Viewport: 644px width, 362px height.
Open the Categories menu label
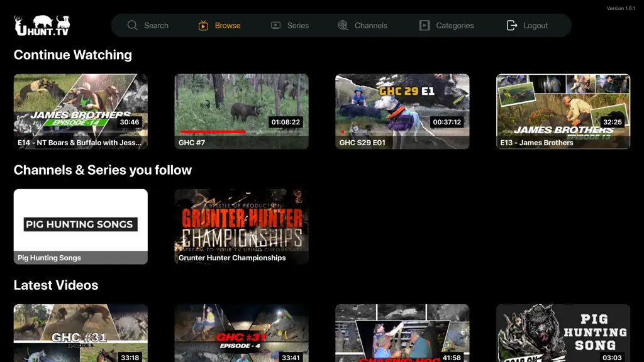455,25
